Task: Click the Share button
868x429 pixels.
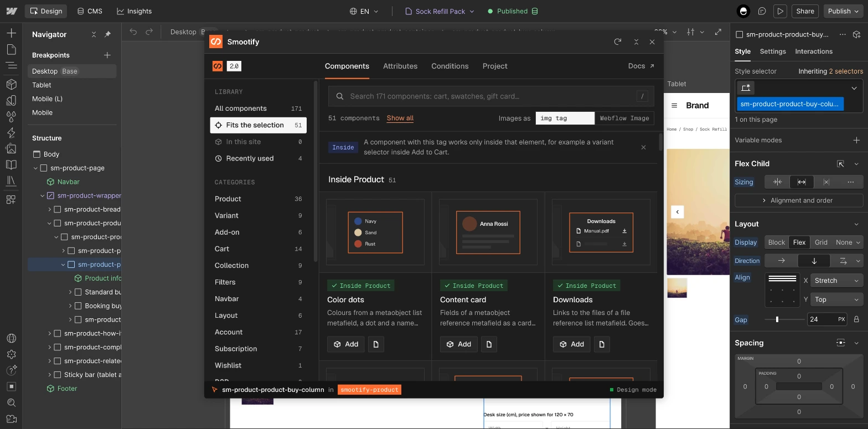Action: (805, 11)
